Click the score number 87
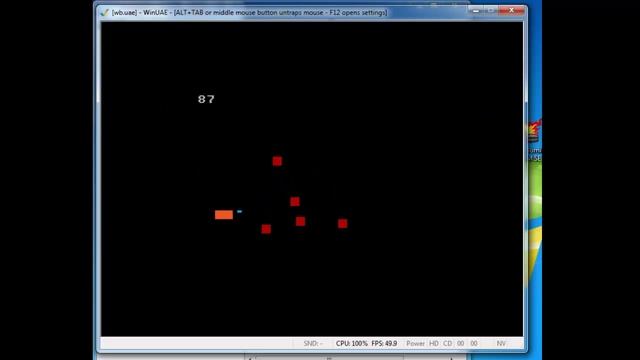Image resolution: width=640 pixels, height=360 pixels. 206,99
